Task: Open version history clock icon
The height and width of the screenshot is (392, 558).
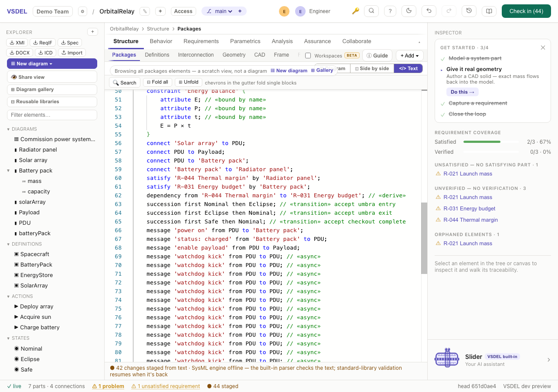Action: pyautogui.click(x=469, y=11)
